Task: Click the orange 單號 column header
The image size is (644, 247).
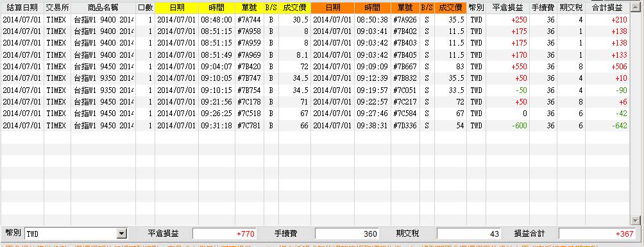Action: pos(405,8)
